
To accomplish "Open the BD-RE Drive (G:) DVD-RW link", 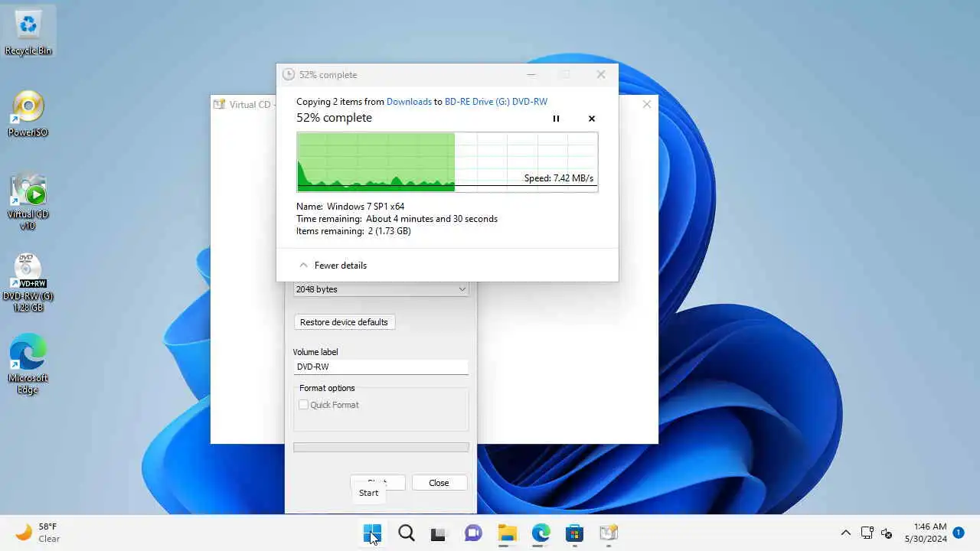I will click(496, 102).
